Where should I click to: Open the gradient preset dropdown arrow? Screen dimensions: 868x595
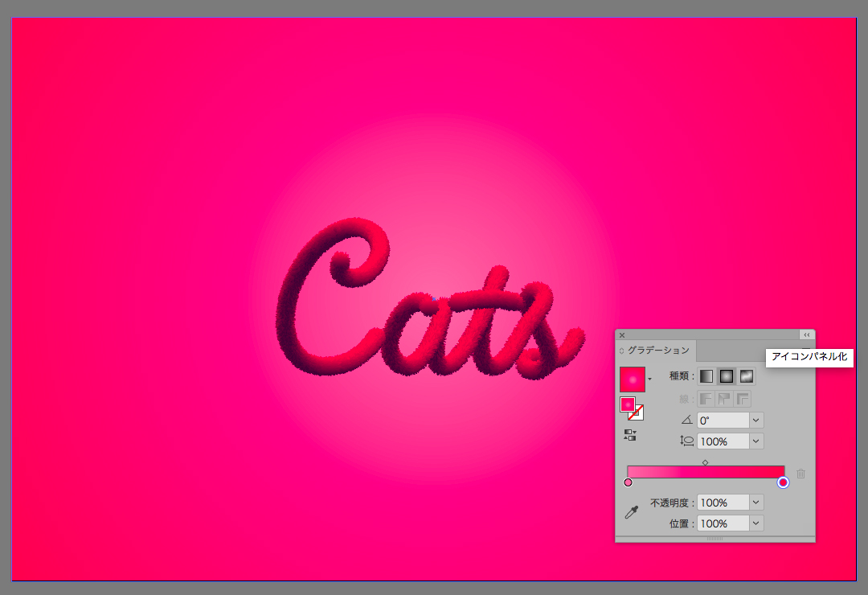click(x=649, y=379)
